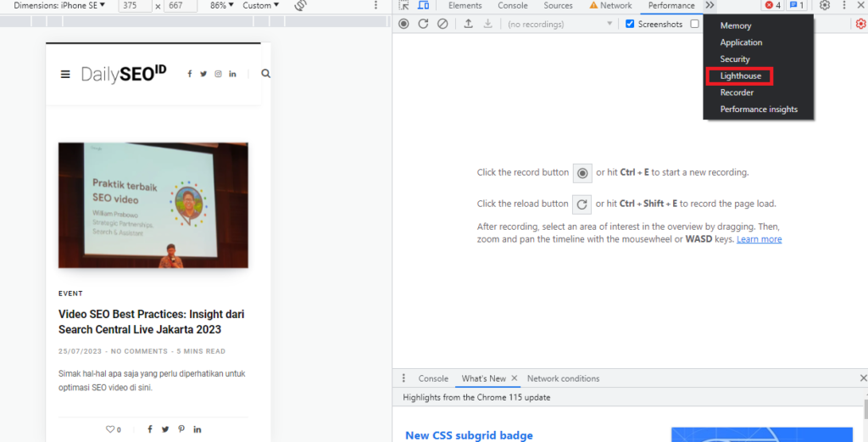This screenshot has height=442, width=868.
Task: Share article via LinkedIn icon at bottom
Action: [x=197, y=429]
